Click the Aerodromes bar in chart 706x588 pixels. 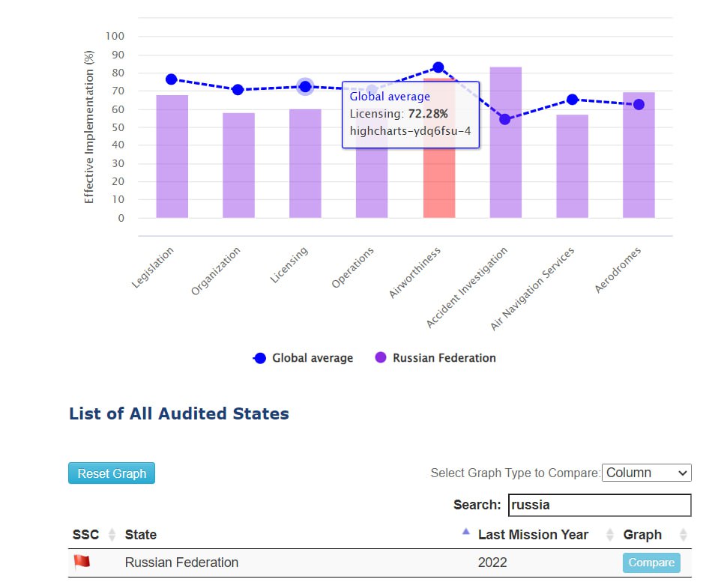[x=639, y=165]
